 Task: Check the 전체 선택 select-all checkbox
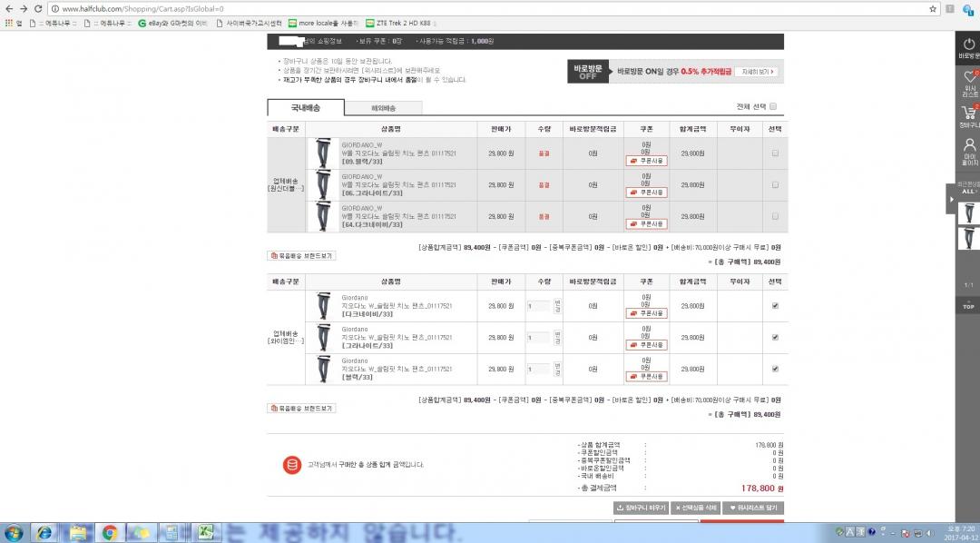click(x=773, y=106)
